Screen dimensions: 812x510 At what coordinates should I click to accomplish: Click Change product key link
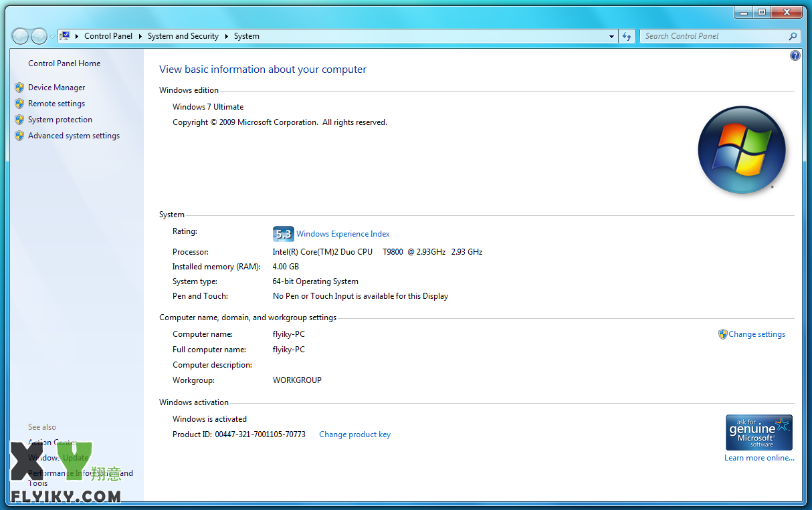pos(355,434)
